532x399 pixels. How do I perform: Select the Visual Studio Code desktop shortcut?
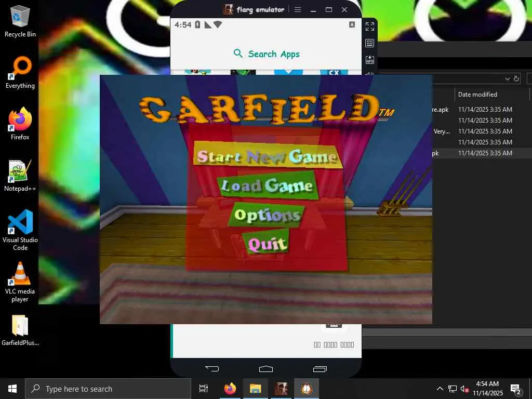pyautogui.click(x=20, y=230)
